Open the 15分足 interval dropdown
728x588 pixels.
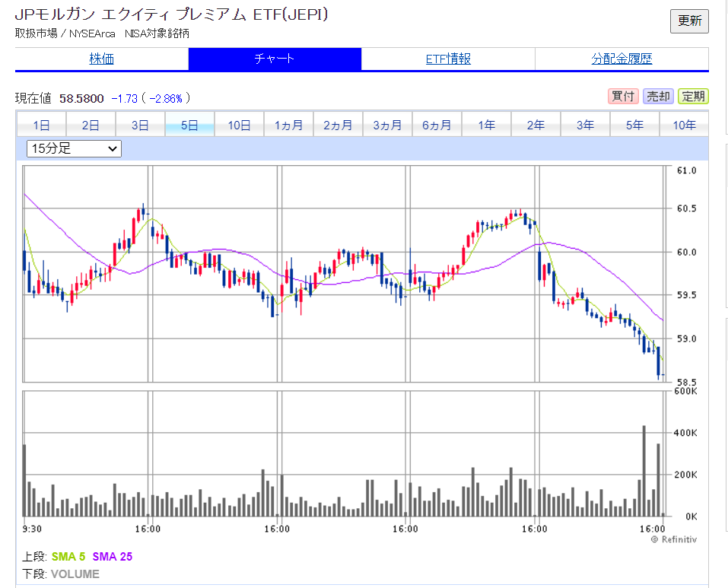[75, 148]
